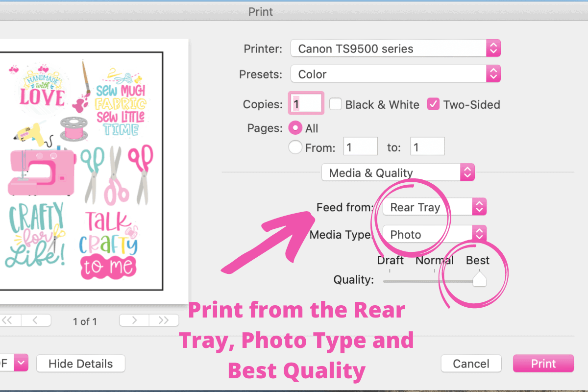
Task: Go to the next preview page arrow
Action: click(x=134, y=320)
